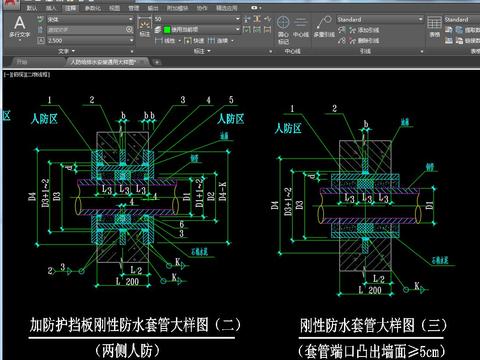Select the 多重引线 multileader tool

point(324,27)
